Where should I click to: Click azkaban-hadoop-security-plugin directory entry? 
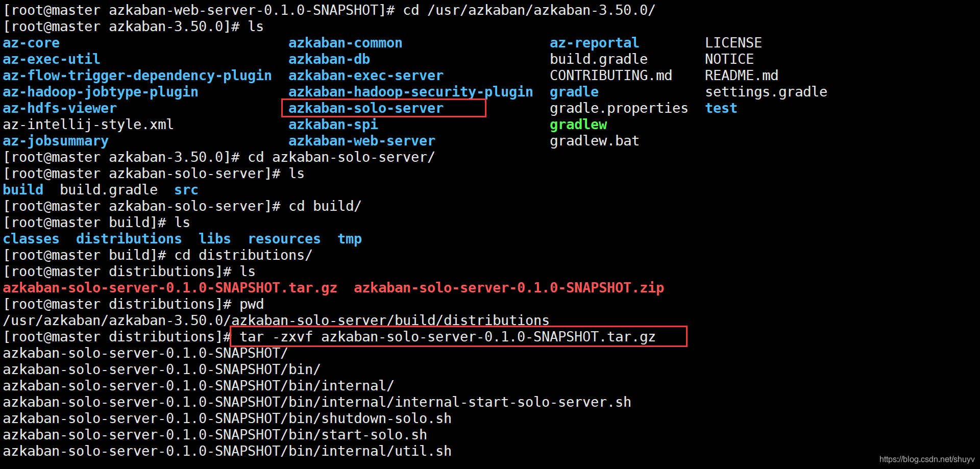[x=411, y=92]
